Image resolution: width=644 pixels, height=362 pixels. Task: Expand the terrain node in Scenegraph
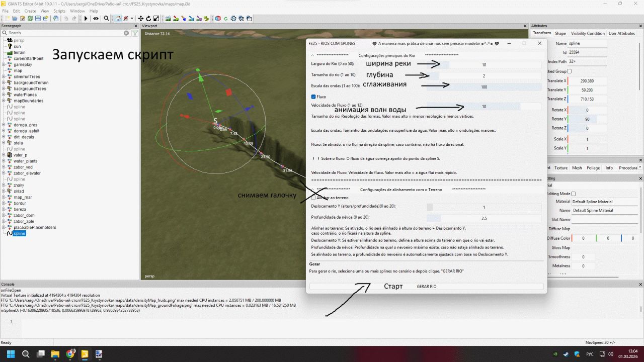(x=4, y=52)
